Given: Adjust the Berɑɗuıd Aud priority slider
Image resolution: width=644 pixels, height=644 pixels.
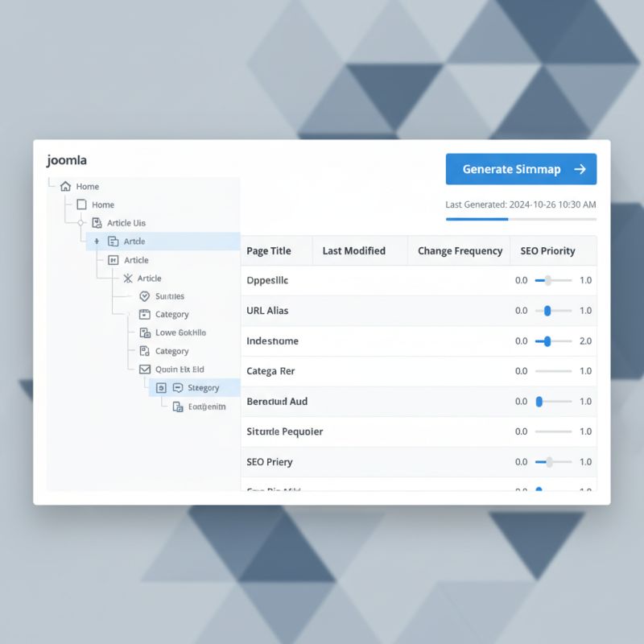Looking at the screenshot, I should tap(539, 402).
